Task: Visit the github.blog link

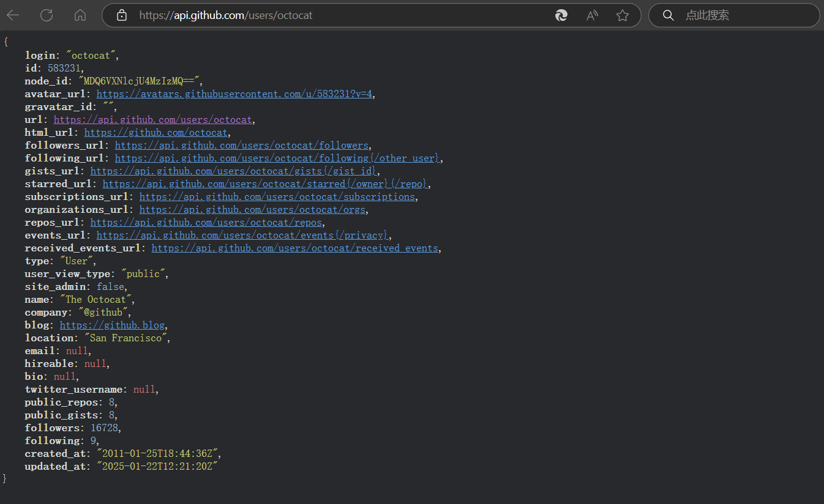Action: click(x=111, y=325)
